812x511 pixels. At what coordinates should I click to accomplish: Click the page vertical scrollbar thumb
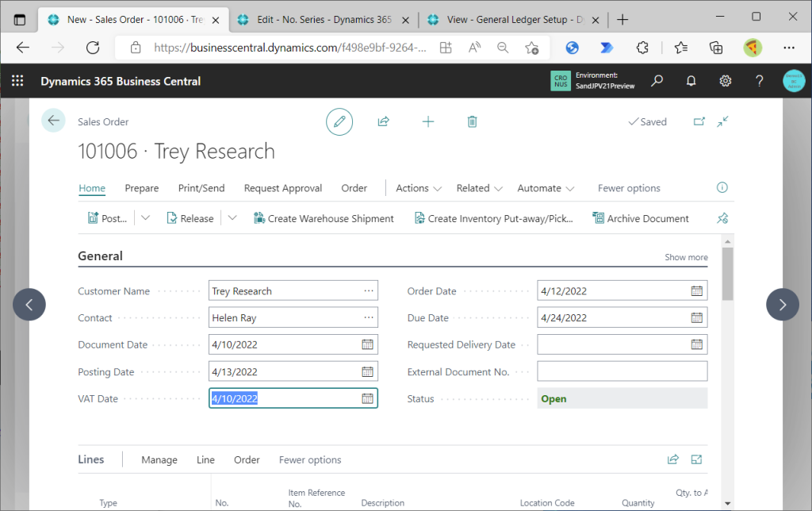728,274
